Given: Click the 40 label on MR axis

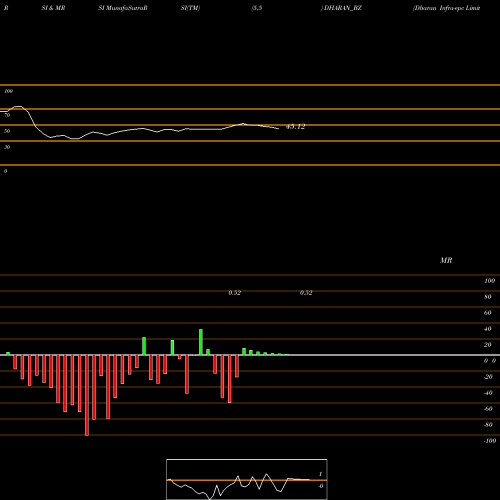Looking at the screenshot, I should (488, 329).
